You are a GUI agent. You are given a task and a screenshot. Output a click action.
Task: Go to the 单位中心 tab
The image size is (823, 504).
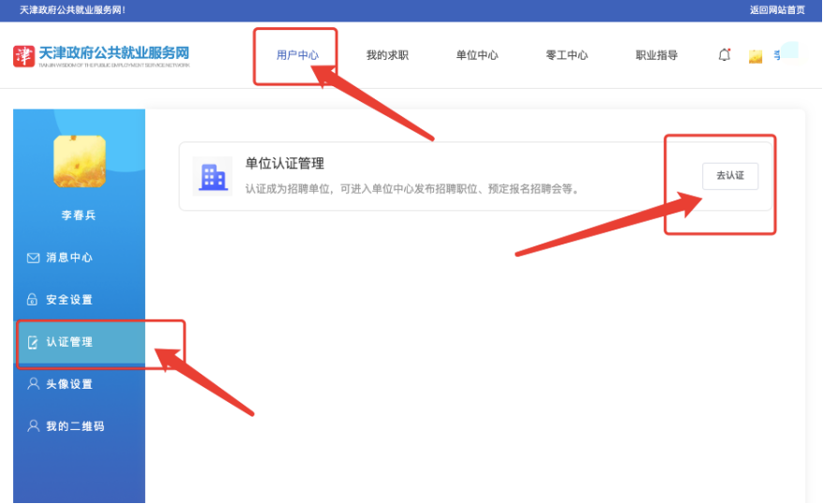(x=477, y=55)
